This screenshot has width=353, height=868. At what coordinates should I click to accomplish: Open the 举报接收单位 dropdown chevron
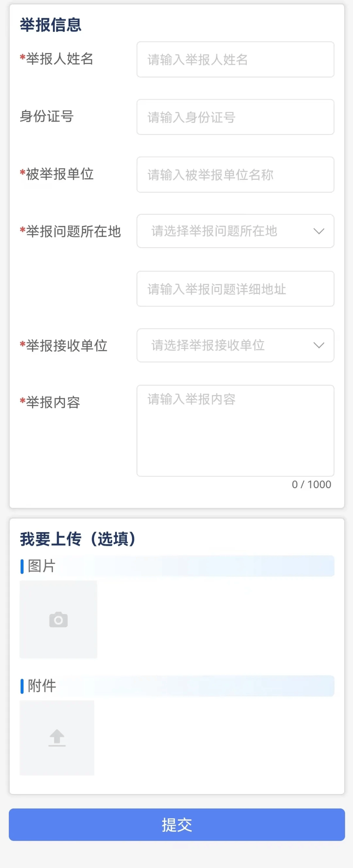[x=318, y=345]
